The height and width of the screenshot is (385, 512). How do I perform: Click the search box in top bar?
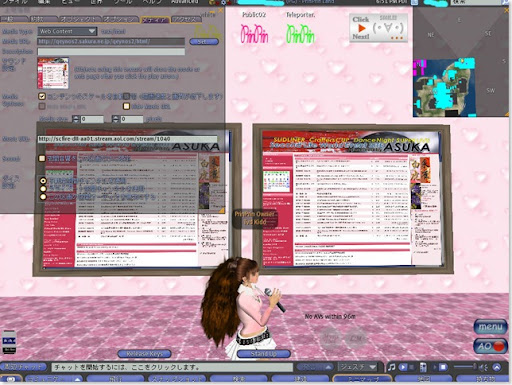[x=476, y=2]
